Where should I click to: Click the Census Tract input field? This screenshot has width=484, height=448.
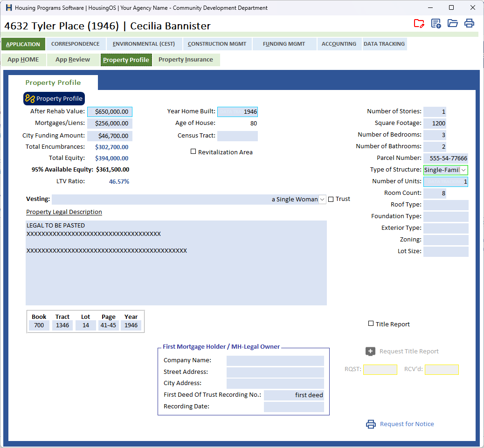click(x=237, y=136)
